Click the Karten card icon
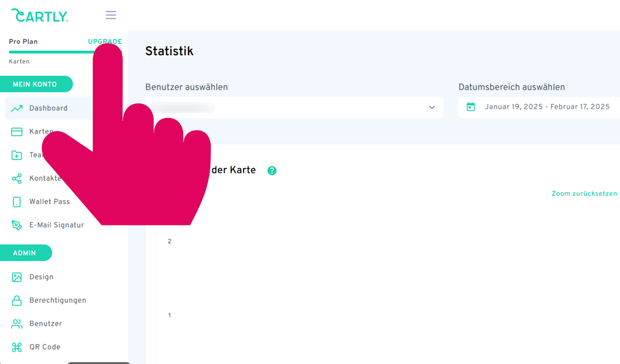620x364 pixels. coord(17,132)
